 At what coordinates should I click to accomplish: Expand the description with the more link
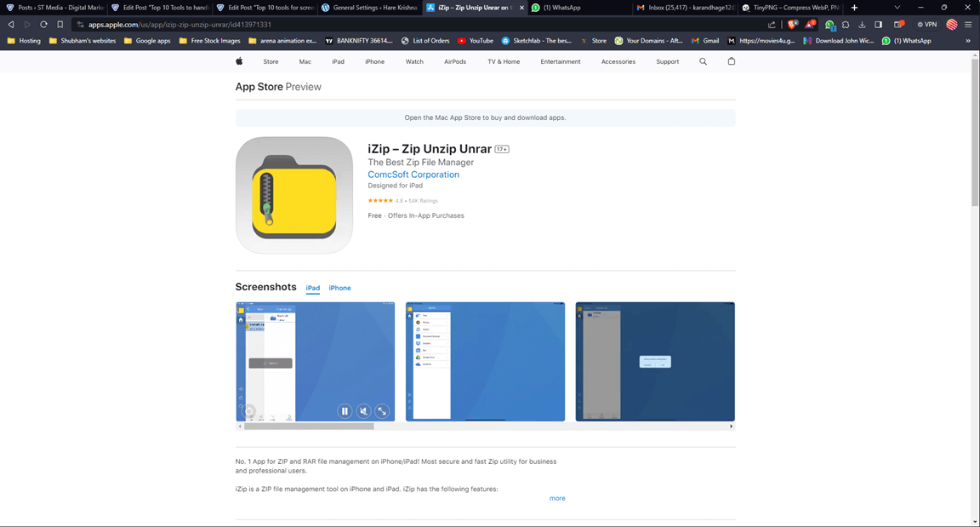(557, 498)
